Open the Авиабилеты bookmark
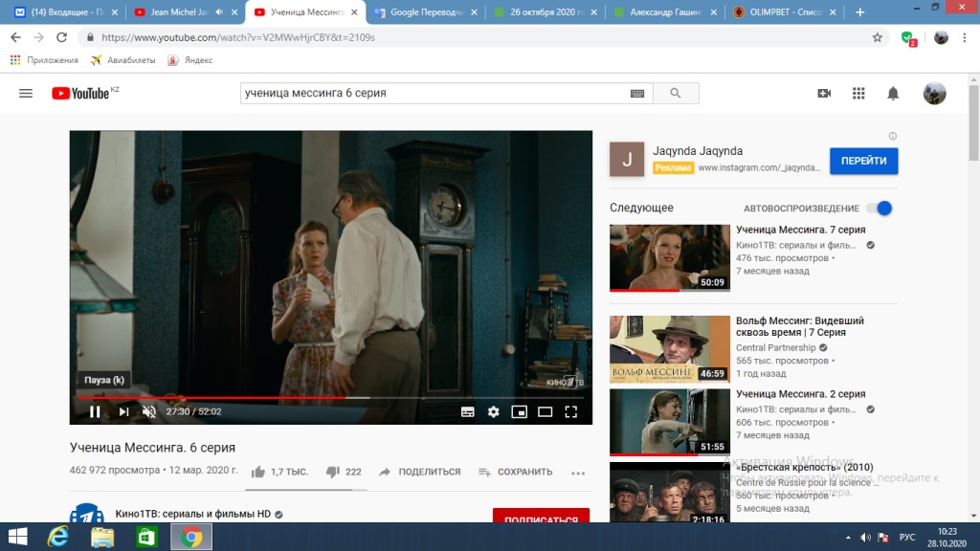 (123, 60)
